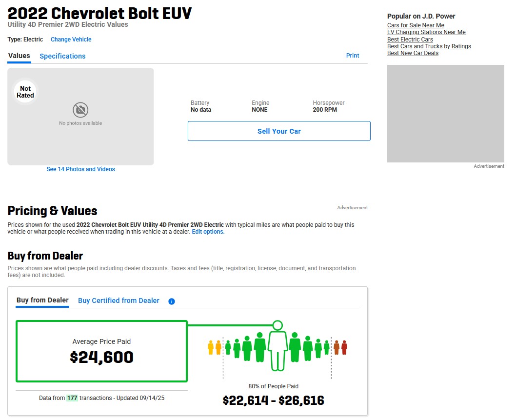Click the Print link
Image resolution: width=516 pixels, height=420 pixels.
point(353,56)
